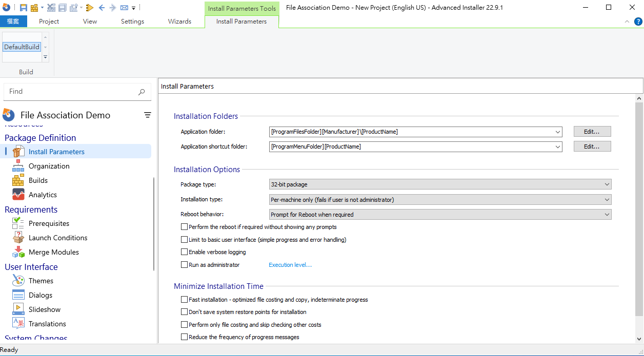Check 'Limit to basic user interface' option
The height and width of the screenshot is (356, 644).
click(x=185, y=240)
